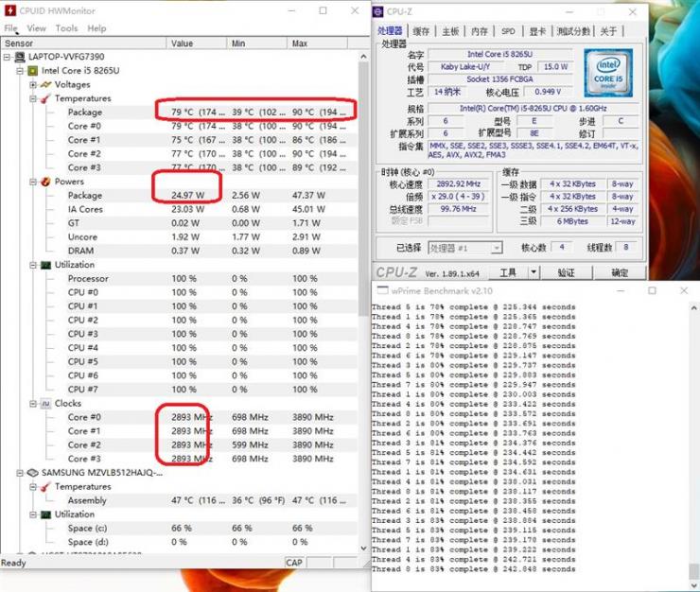The height and width of the screenshot is (592, 700).
Task: Collapse the Clocks tree node
Action: (32, 404)
